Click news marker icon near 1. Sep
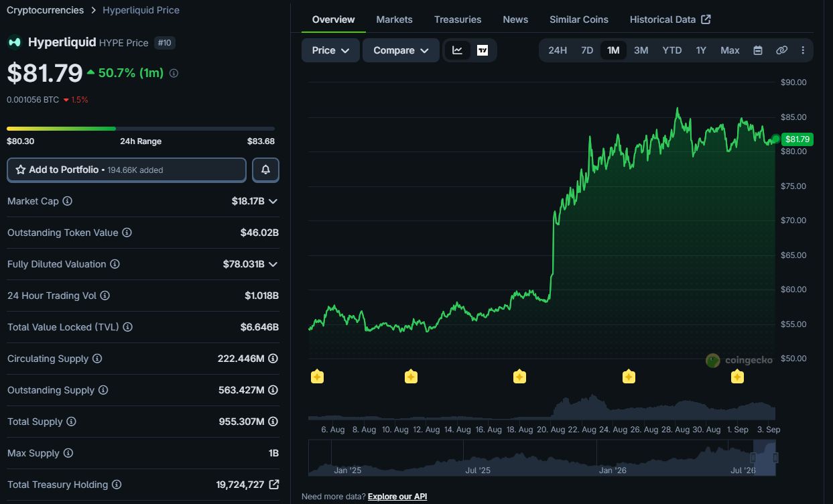The width and height of the screenshot is (833, 504). coord(737,377)
